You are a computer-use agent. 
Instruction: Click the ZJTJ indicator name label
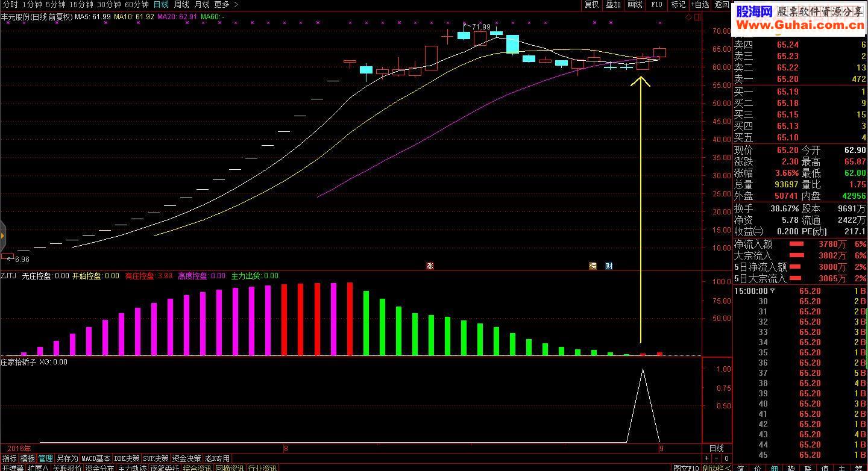coord(8,276)
